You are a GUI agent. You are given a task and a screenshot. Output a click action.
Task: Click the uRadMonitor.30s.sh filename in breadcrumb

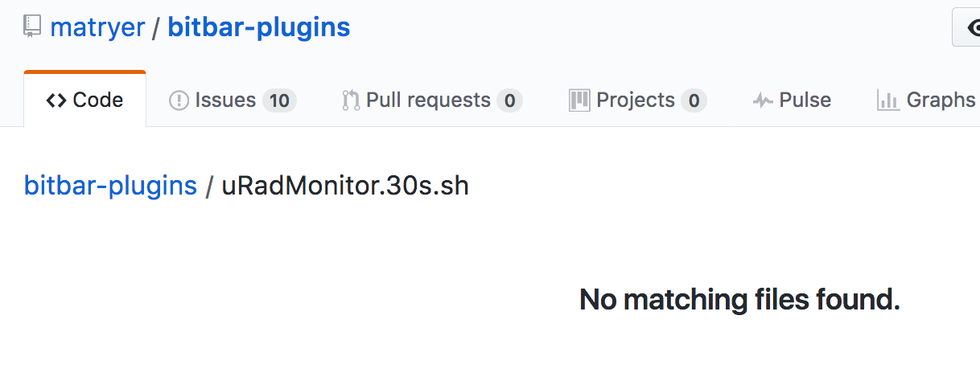click(345, 186)
